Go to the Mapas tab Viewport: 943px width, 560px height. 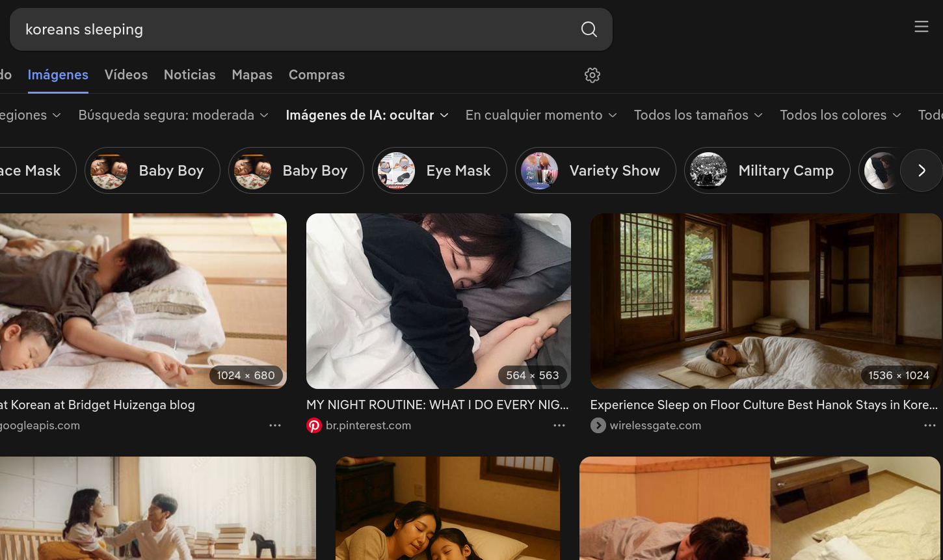pos(252,75)
